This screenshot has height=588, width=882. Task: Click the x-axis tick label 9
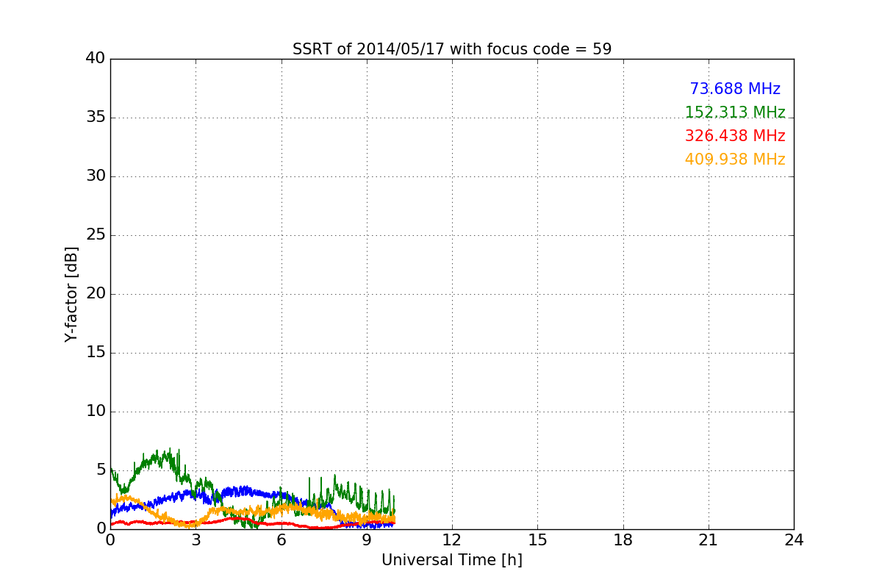pos(367,540)
